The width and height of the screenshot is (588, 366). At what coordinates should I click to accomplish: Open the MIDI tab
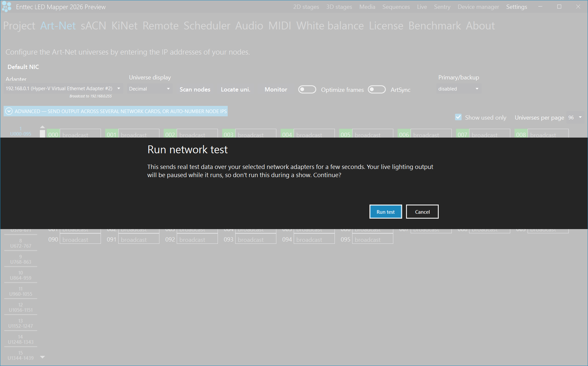tap(280, 26)
